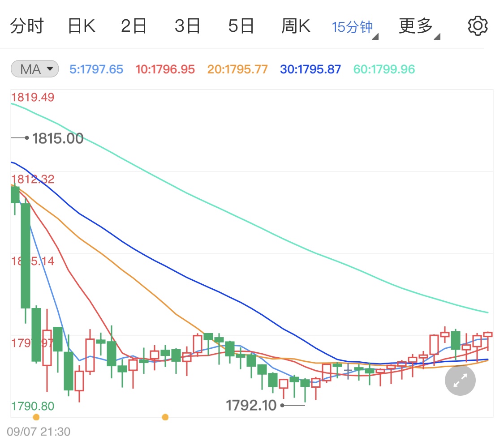Viewport: 504px width, 445px height.
Task: Click the gray crosshair doji candle
Action: point(348,371)
